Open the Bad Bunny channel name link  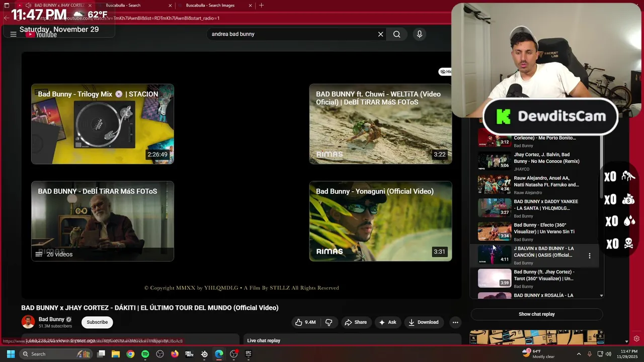pos(51,319)
